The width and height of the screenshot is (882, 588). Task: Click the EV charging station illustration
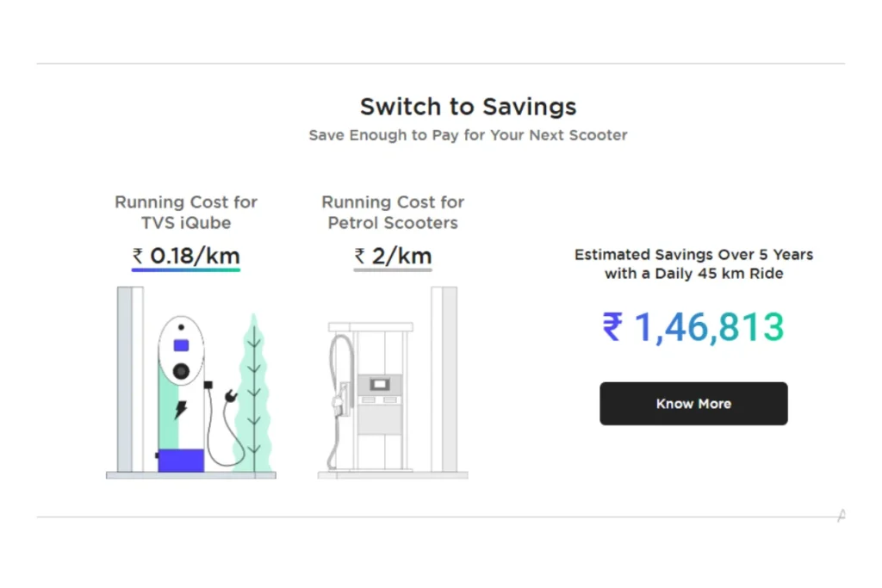coord(190,383)
